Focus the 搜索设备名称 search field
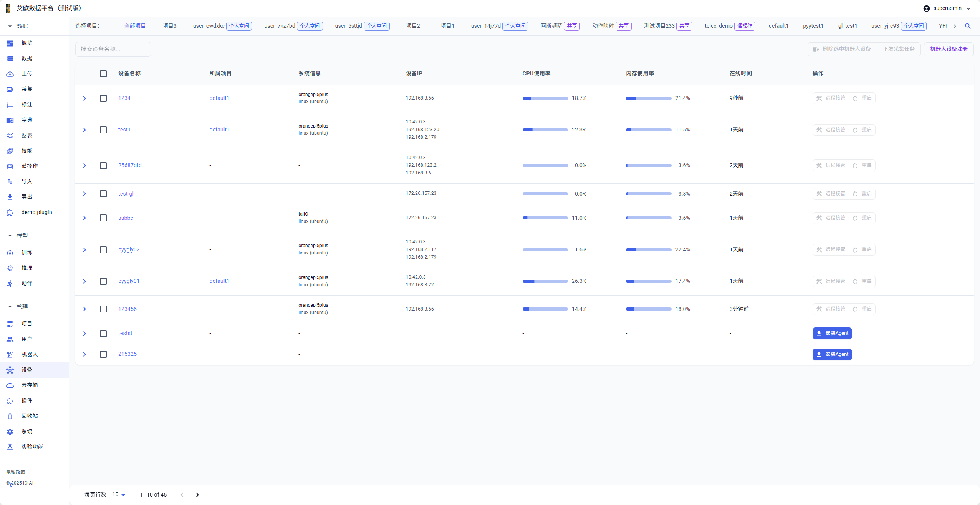 [x=113, y=49]
